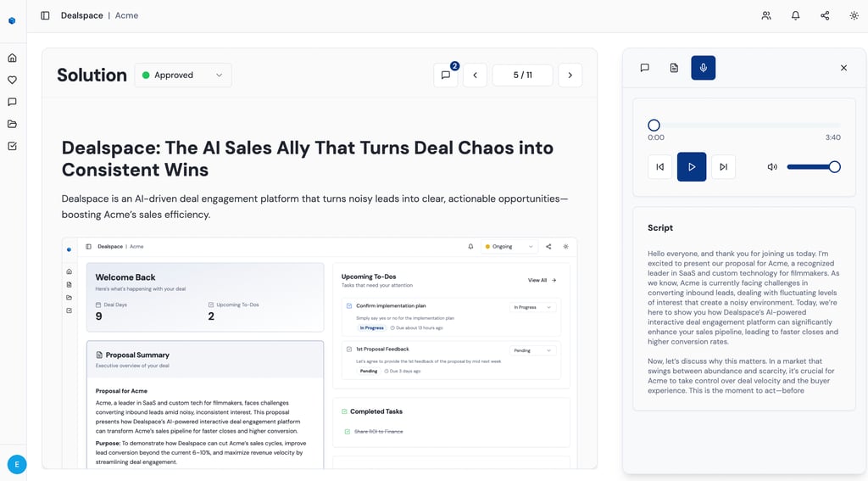
Task: Open the home icon in sidebar
Action: click(x=12, y=58)
